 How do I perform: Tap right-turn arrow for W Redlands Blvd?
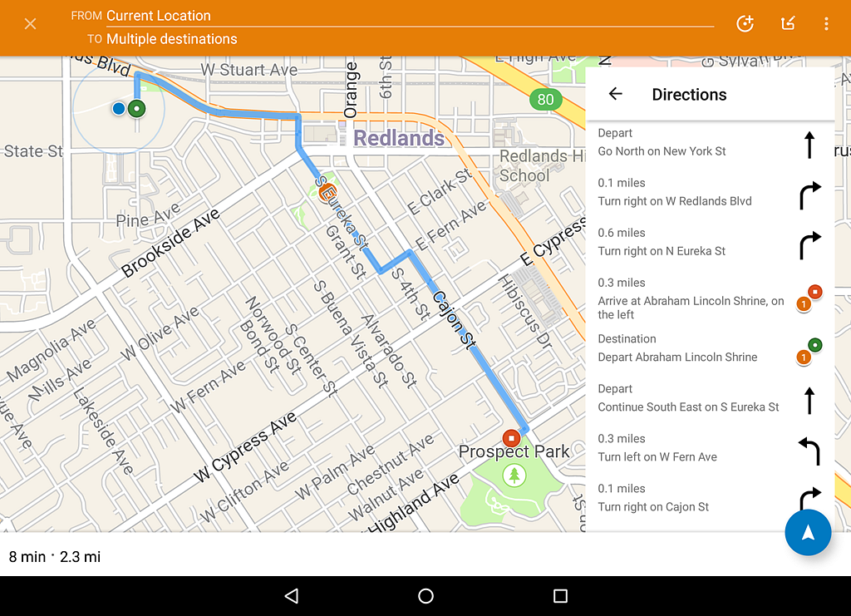coord(810,195)
